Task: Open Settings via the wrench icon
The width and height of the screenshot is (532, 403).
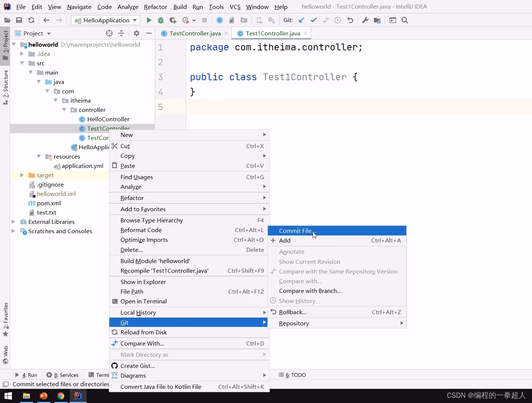Action: pos(365,20)
